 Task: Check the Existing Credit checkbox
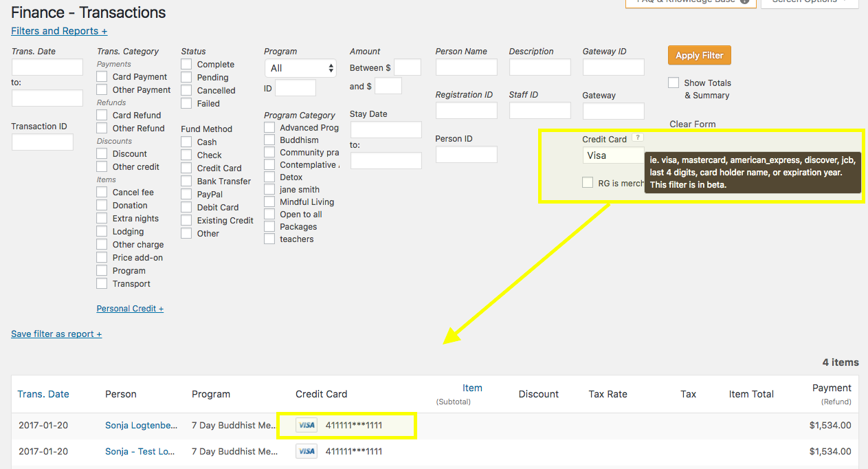pyautogui.click(x=186, y=220)
